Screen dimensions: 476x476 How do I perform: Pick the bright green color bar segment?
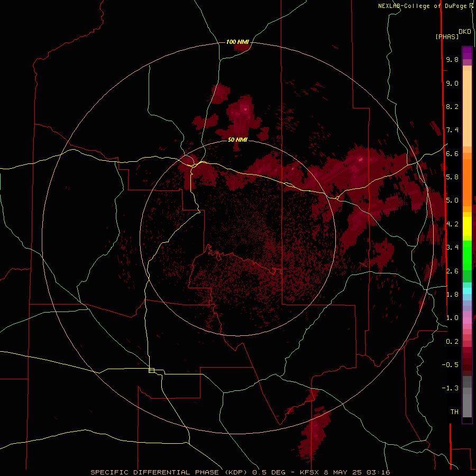click(467, 255)
